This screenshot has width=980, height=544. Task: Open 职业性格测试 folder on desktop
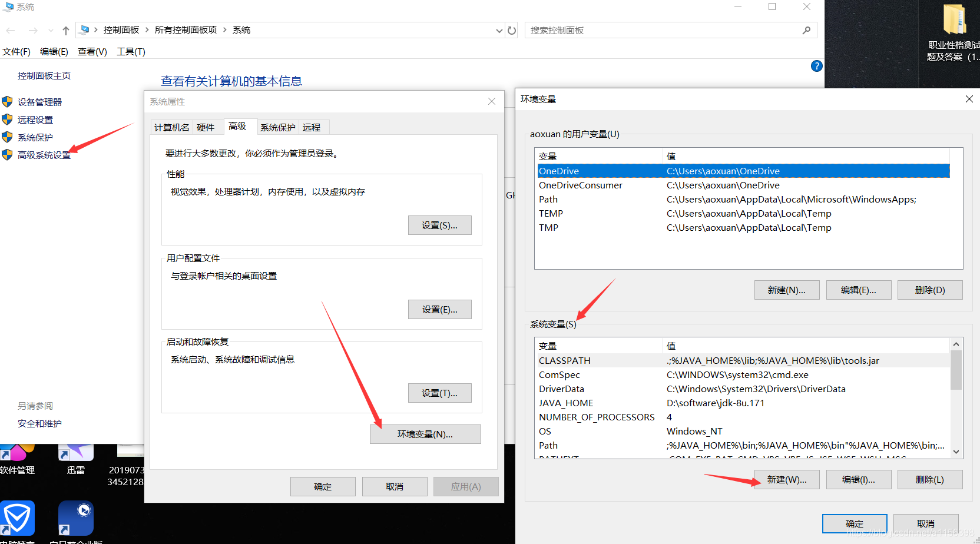pos(953,33)
